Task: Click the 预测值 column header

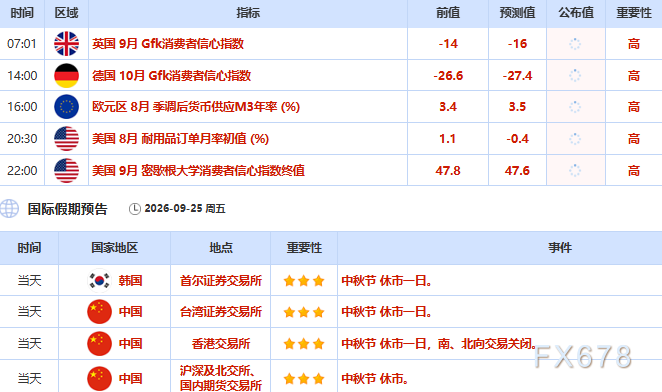Action: [517, 13]
